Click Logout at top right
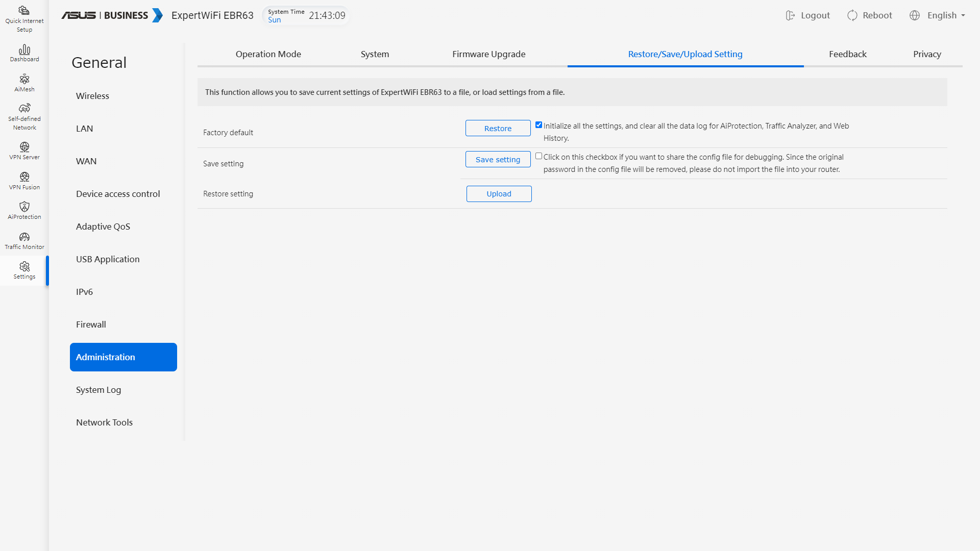The image size is (980, 551). (x=808, y=15)
